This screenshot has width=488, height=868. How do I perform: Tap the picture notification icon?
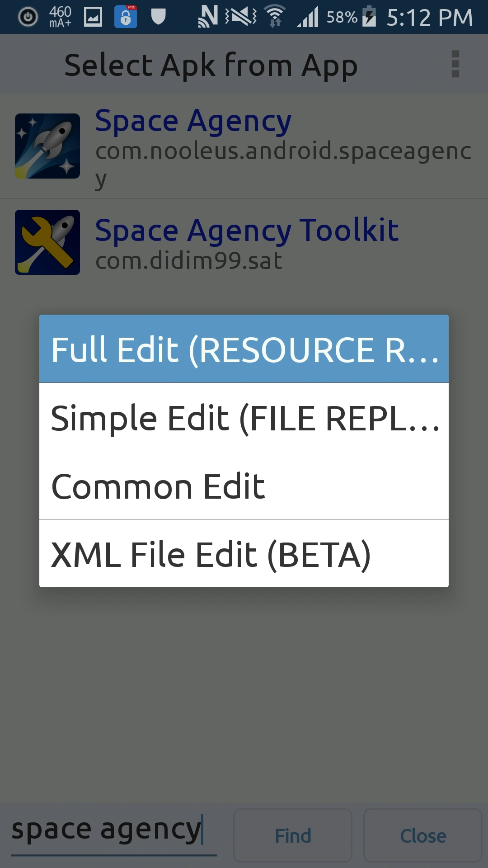93,17
